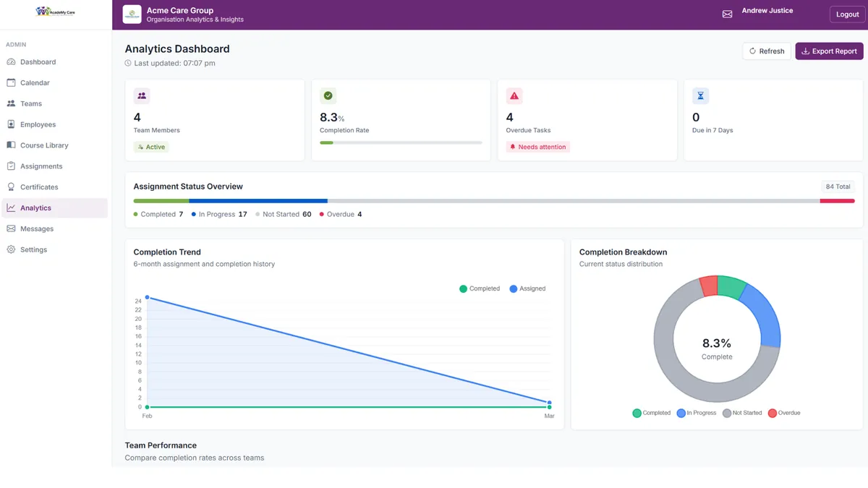Screen dimensions: 868x488
Task: Open the Dashboard sidebar item
Action: pyautogui.click(x=55, y=62)
